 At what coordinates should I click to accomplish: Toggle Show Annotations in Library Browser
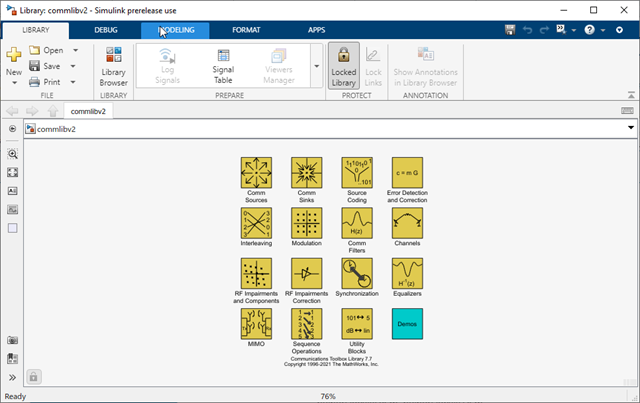tap(425, 66)
